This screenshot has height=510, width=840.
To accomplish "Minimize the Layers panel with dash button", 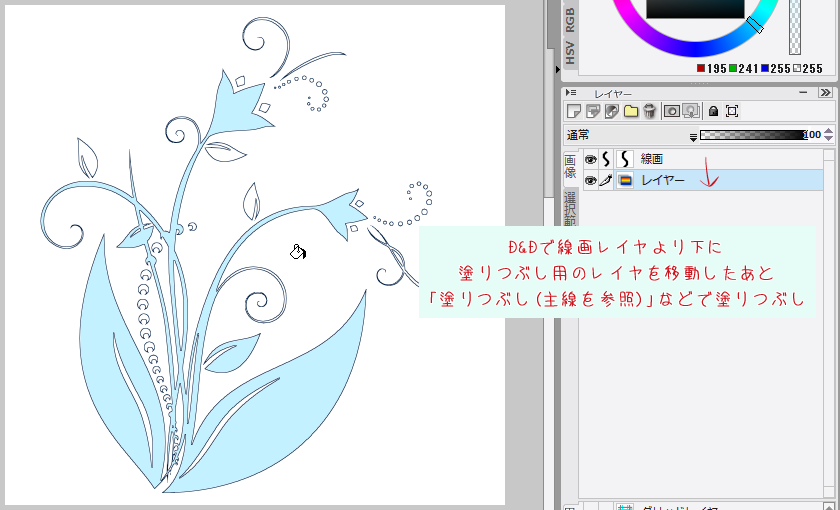I will coord(804,92).
